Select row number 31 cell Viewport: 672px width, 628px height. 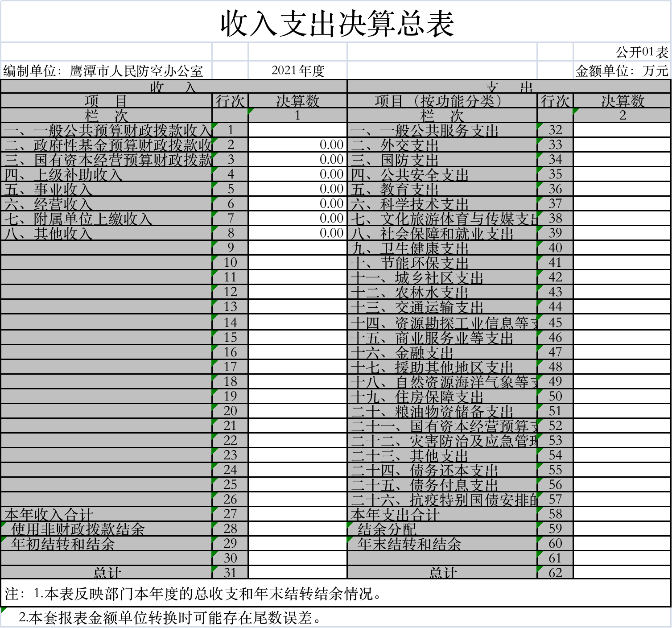(230, 572)
